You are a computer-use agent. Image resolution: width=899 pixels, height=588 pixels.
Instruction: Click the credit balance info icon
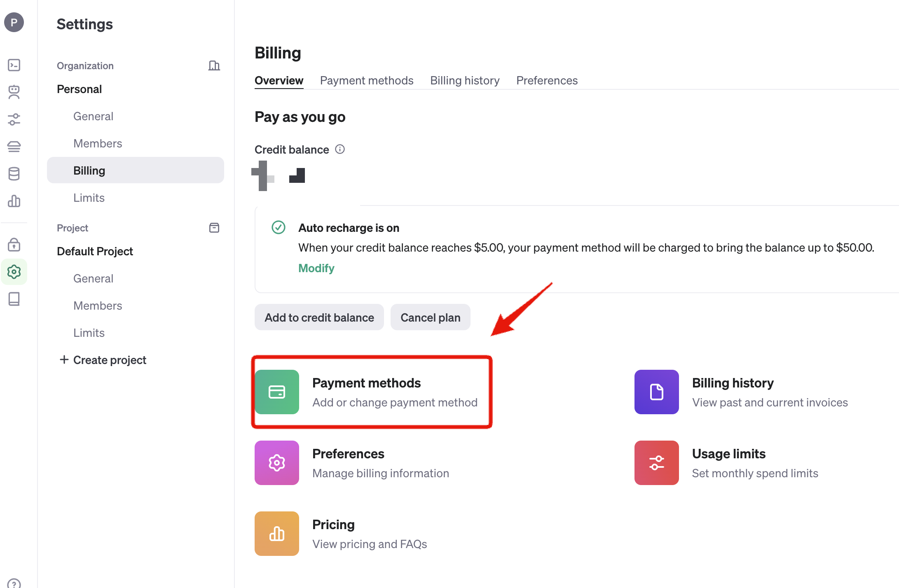click(x=340, y=149)
